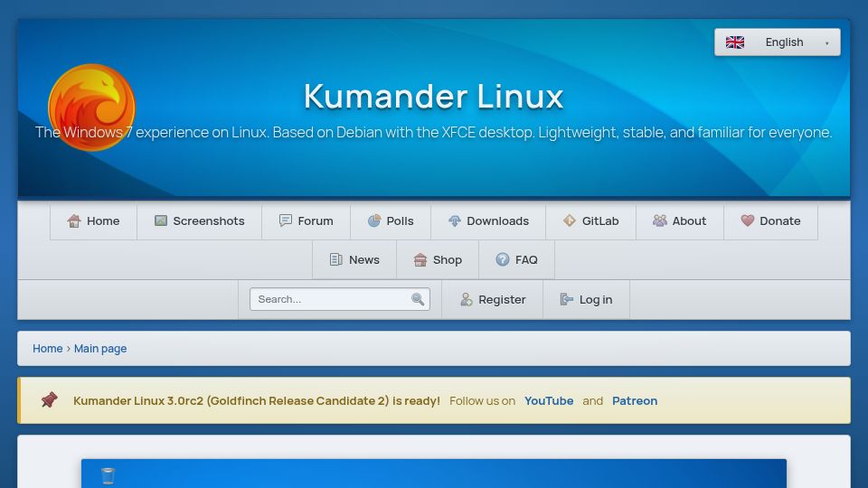Viewport: 868px width, 488px height.
Task: Click the cloud Downloads icon
Action: click(455, 221)
